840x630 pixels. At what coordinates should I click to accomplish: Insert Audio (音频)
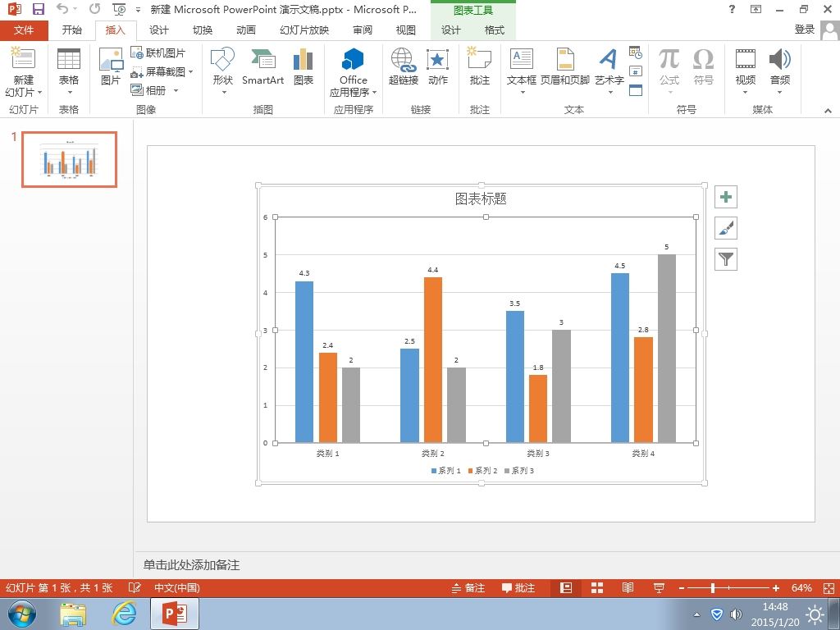click(x=780, y=59)
